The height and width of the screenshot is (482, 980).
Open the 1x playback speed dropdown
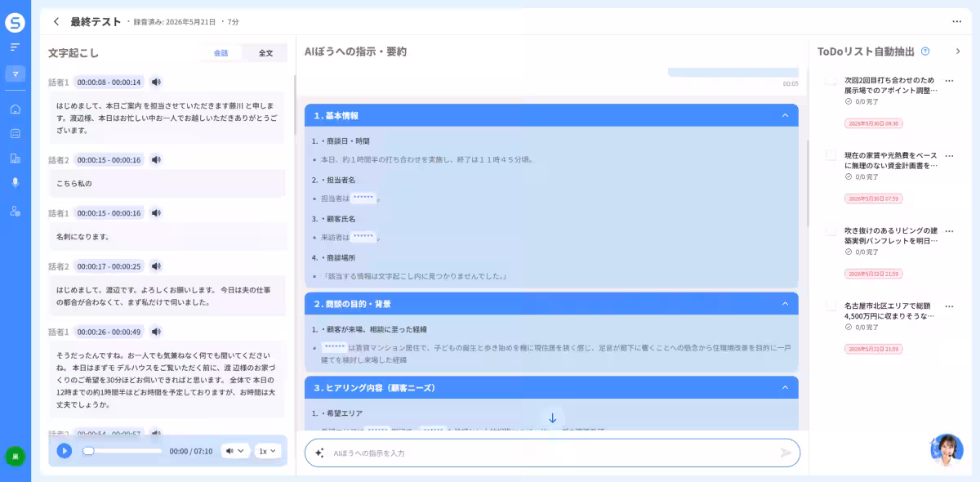tap(267, 451)
